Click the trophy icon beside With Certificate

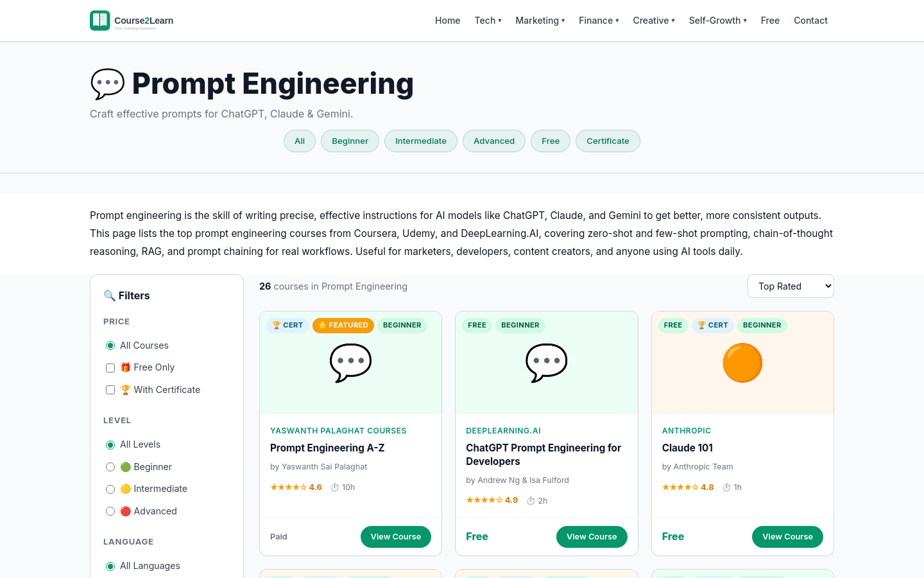[x=126, y=390]
